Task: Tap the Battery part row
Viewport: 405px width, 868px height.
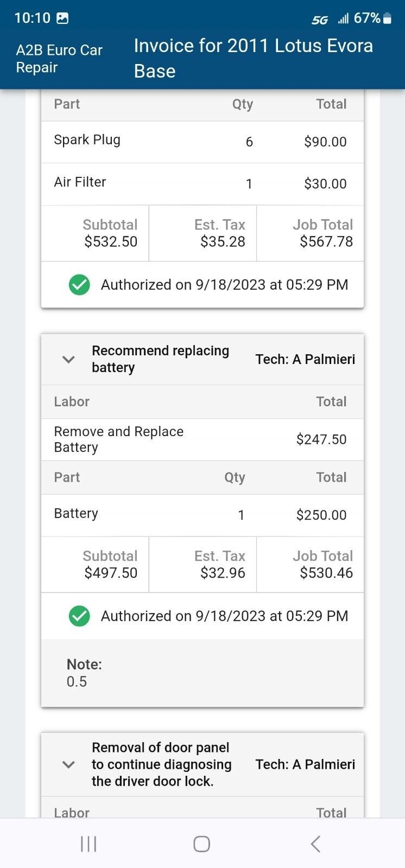Action: coord(202,514)
